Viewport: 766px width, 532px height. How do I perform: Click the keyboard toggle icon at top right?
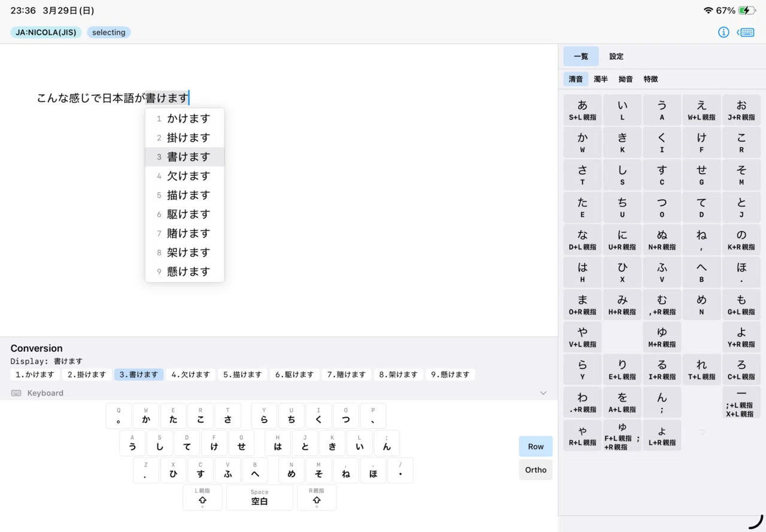tap(746, 32)
